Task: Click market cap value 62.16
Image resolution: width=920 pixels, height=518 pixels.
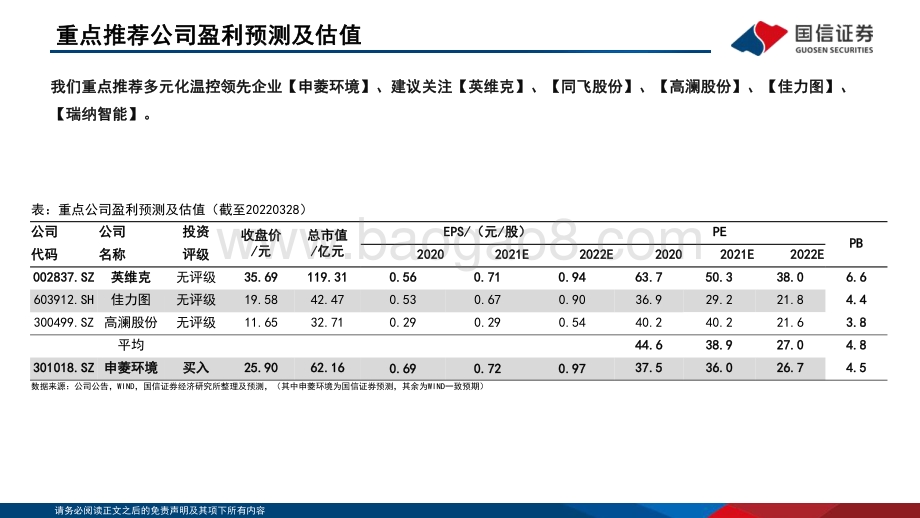Action: [x=327, y=368]
